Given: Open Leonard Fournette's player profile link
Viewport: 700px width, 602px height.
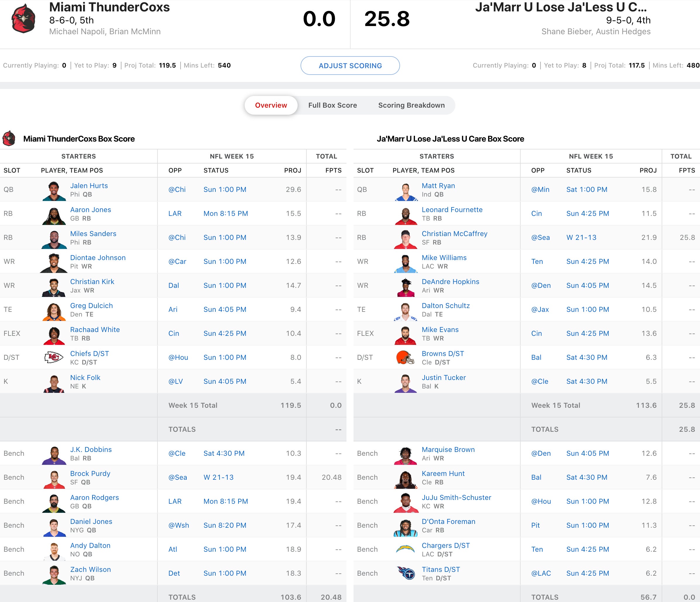Looking at the screenshot, I should 452,210.
